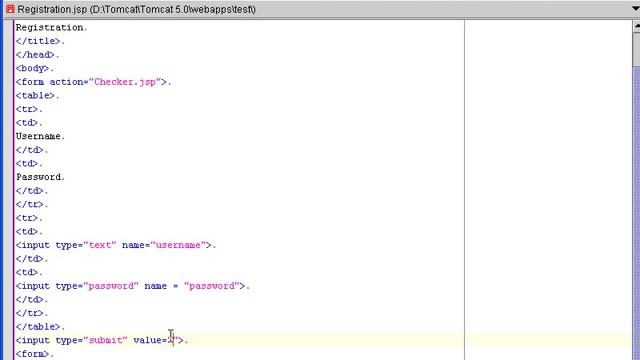The height and width of the screenshot is (360, 640).
Task: Click the name = "password" attribute value
Action: click(x=212, y=286)
